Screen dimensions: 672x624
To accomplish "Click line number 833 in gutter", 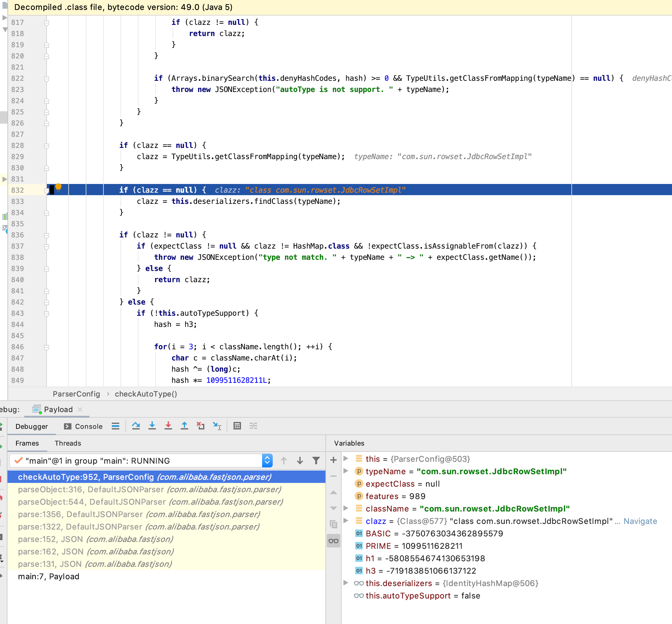I will point(17,202).
